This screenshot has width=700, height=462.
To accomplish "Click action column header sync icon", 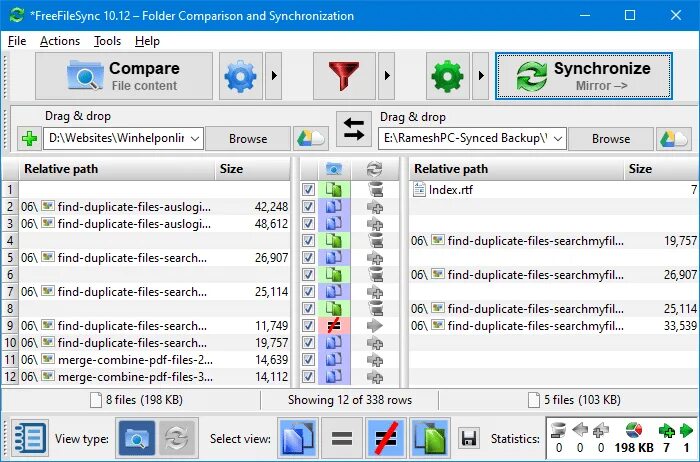I will pyautogui.click(x=374, y=169).
